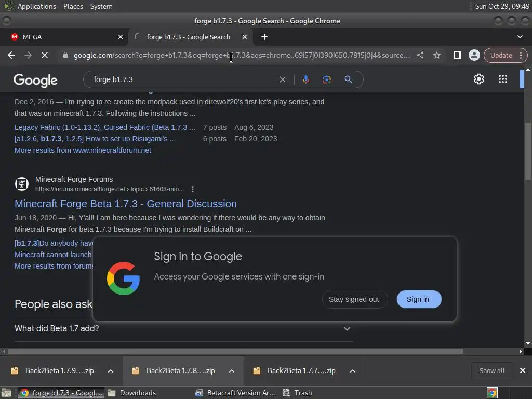The height and width of the screenshot is (399, 532).
Task: Click the Update button in Chrome
Action: click(501, 55)
